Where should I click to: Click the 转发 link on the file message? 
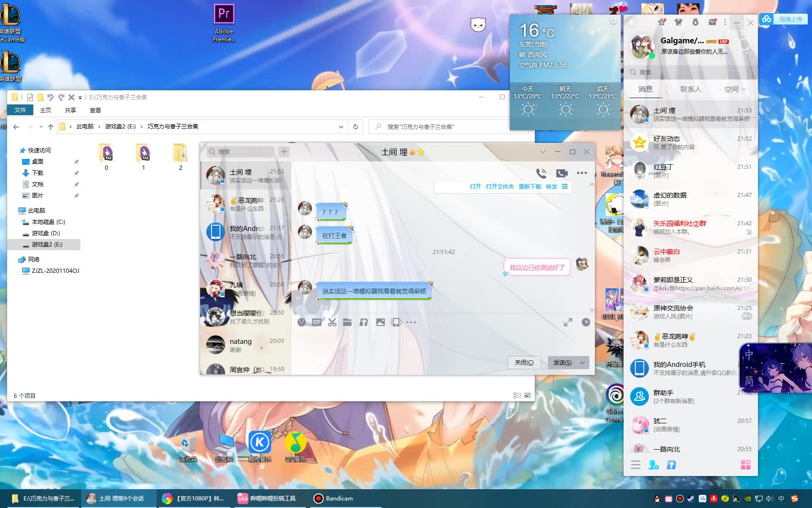tap(552, 187)
